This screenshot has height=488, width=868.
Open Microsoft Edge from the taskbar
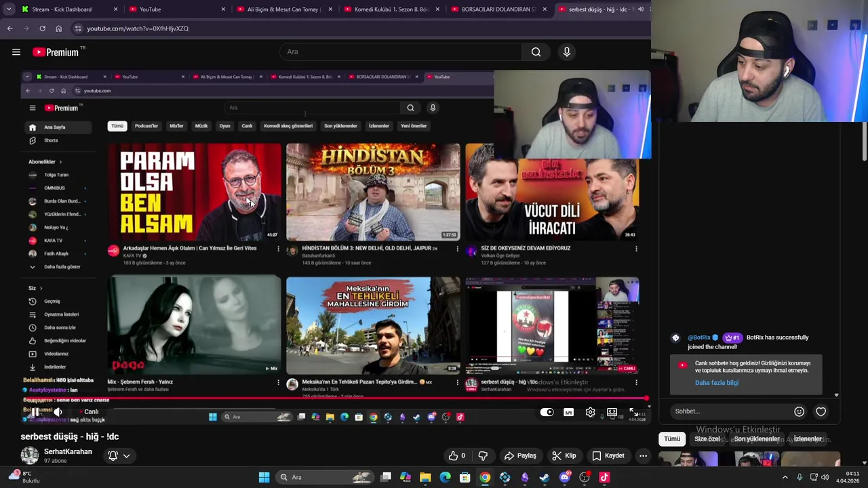click(445, 477)
